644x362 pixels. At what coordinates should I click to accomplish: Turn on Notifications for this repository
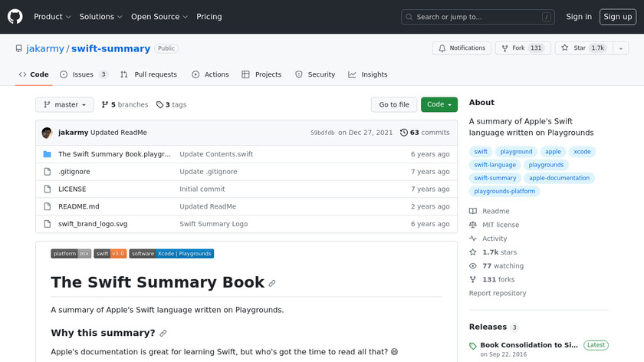(x=462, y=48)
